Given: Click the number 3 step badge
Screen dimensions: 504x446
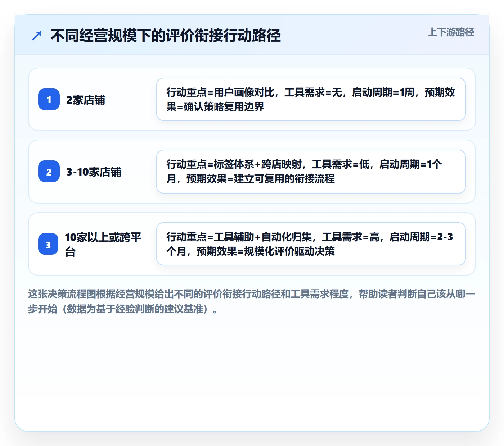Looking at the screenshot, I should [x=48, y=244].
